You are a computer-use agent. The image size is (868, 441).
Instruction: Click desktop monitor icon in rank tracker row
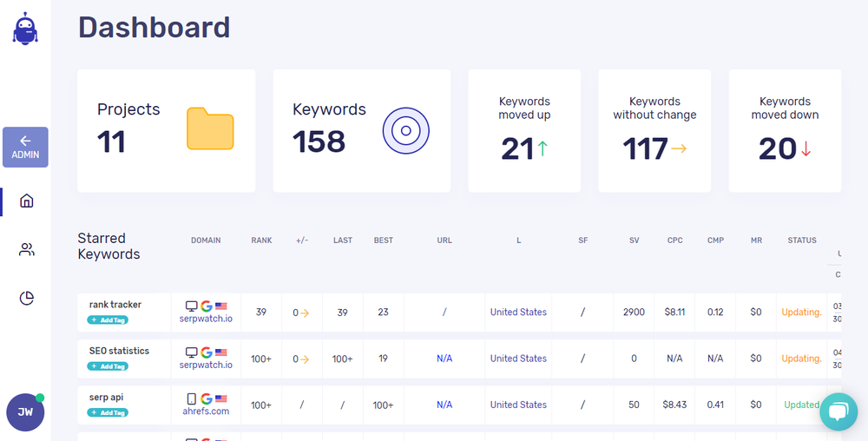(192, 306)
